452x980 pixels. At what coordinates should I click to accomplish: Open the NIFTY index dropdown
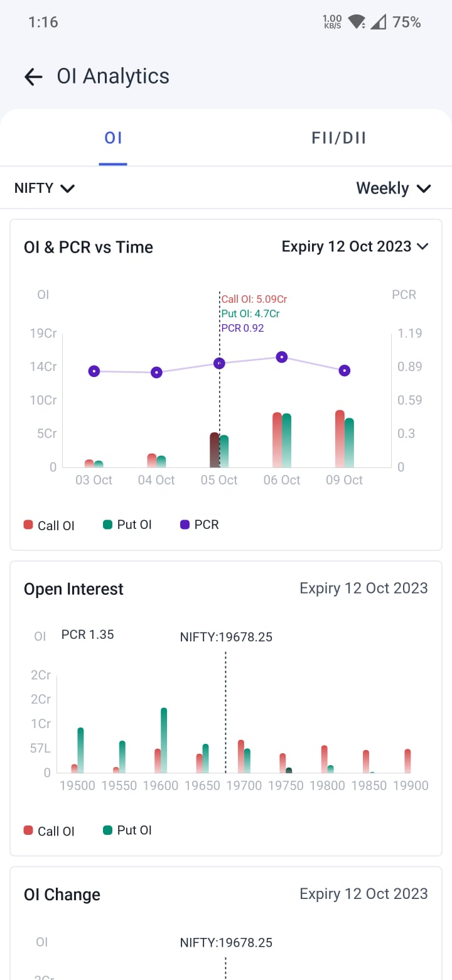45,188
